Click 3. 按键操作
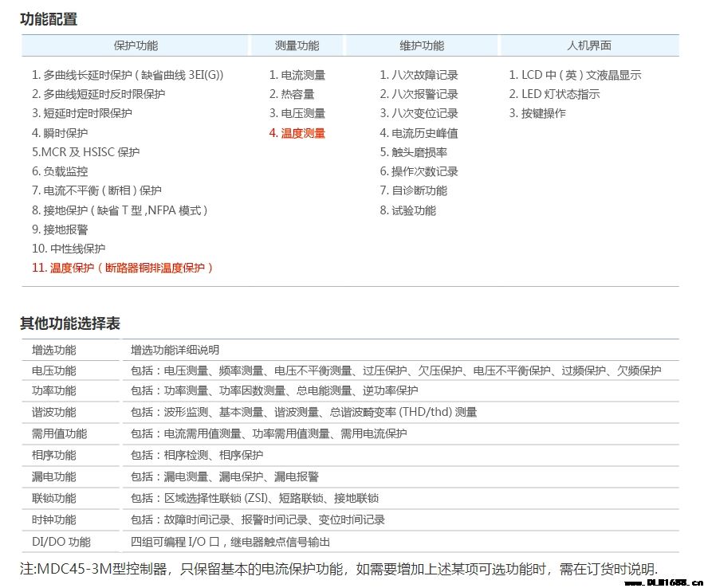704x588 pixels. [x=537, y=113]
